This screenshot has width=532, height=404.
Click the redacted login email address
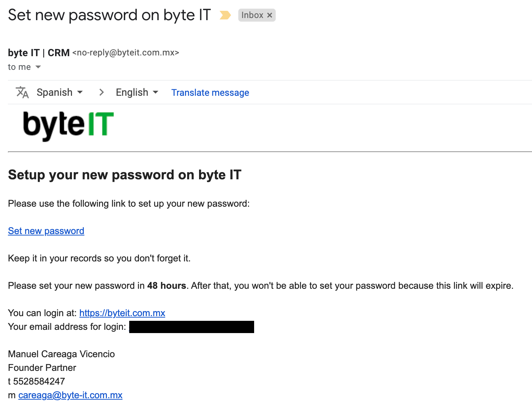191,327
